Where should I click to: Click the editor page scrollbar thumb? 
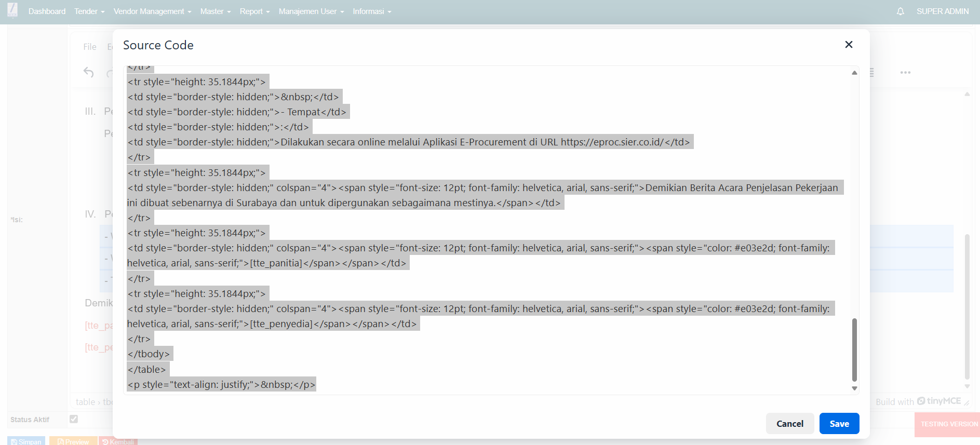coord(967,306)
